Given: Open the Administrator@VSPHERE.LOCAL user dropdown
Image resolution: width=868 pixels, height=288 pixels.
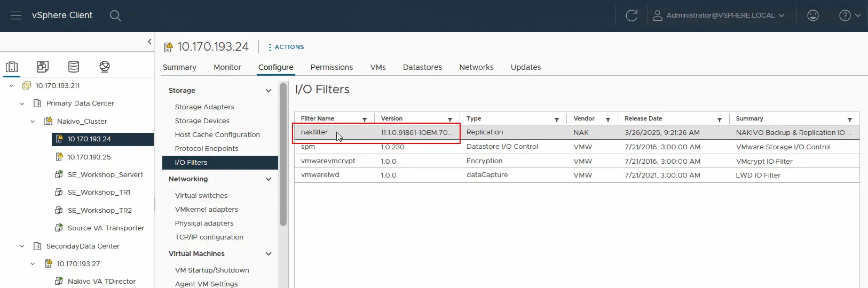Looking at the screenshot, I should tap(719, 15).
